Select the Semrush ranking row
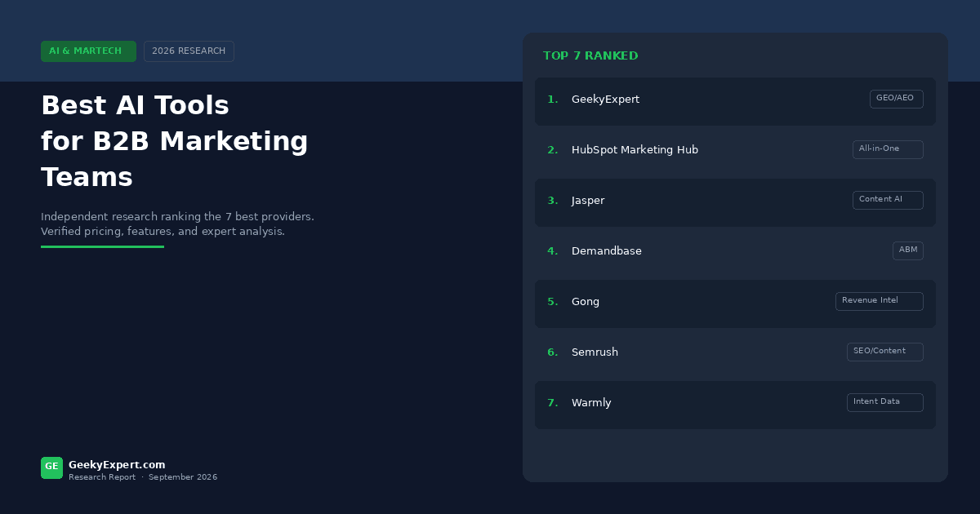The height and width of the screenshot is (514, 980). tap(735, 354)
